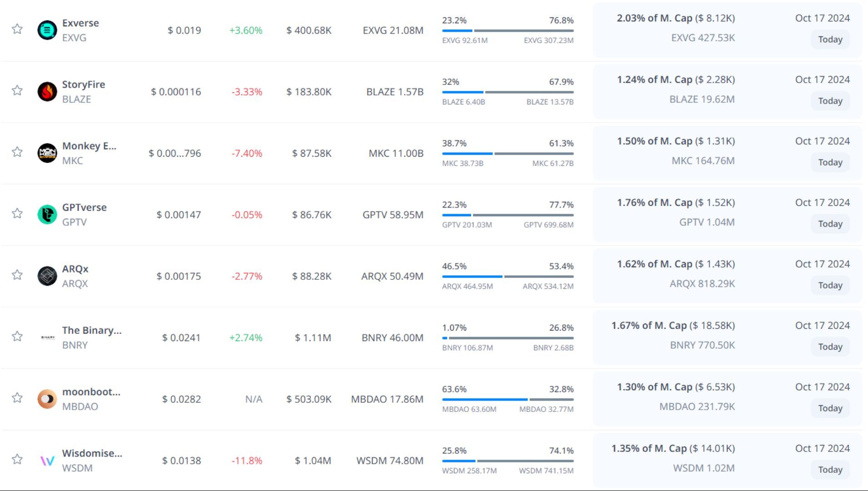Click the GPTverse green logo icon
The image size is (868, 491).
pos(47,214)
